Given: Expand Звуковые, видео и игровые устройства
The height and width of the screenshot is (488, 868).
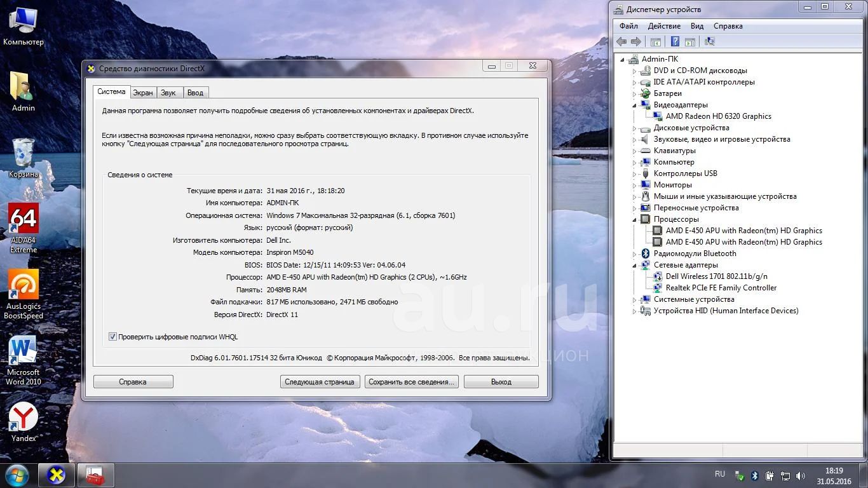Looking at the screenshot, I should pyautogui.click(x=634, y=139).
